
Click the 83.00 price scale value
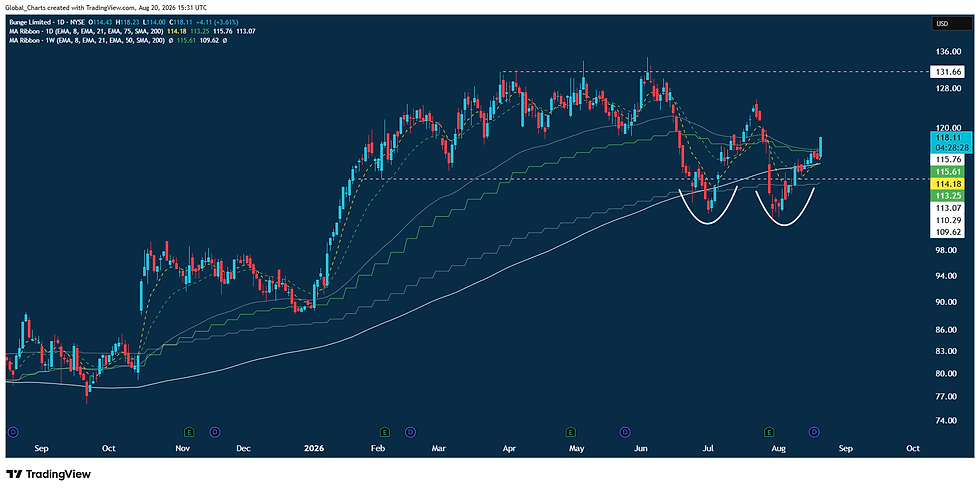(x=948, y=351)
